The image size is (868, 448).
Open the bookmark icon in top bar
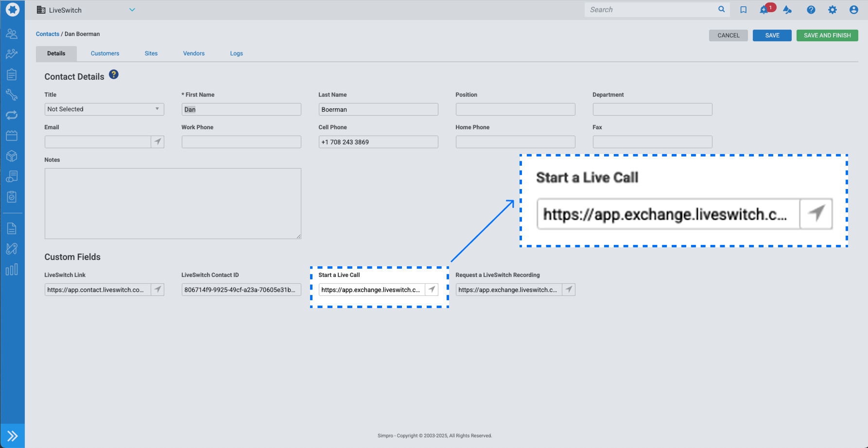coord(743,10)
